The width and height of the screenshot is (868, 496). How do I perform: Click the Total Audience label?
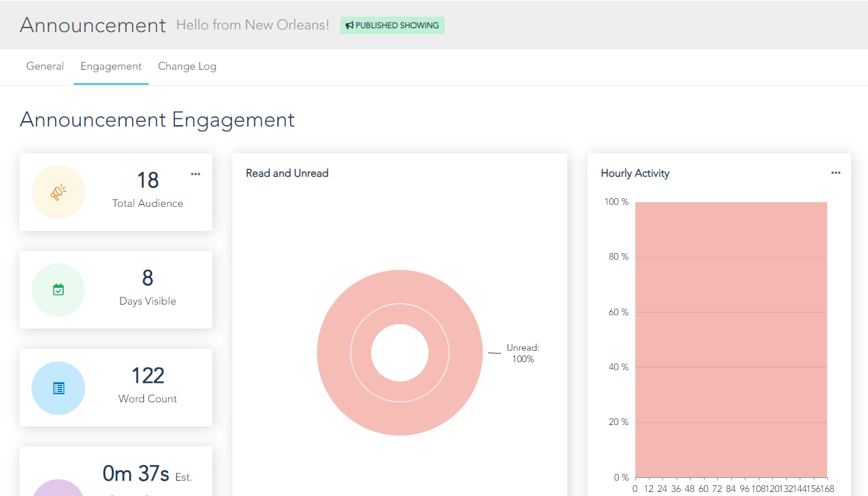(x=147, y=203)
